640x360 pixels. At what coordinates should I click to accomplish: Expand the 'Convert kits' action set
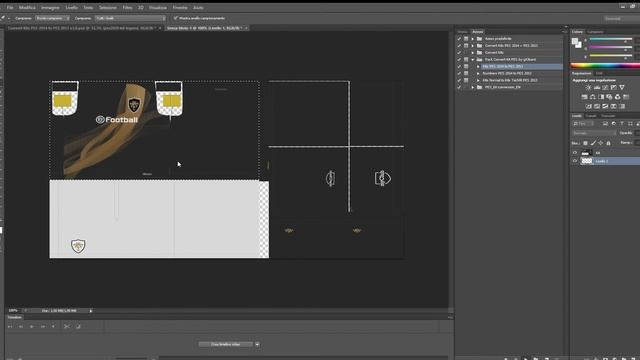[473, 53]
